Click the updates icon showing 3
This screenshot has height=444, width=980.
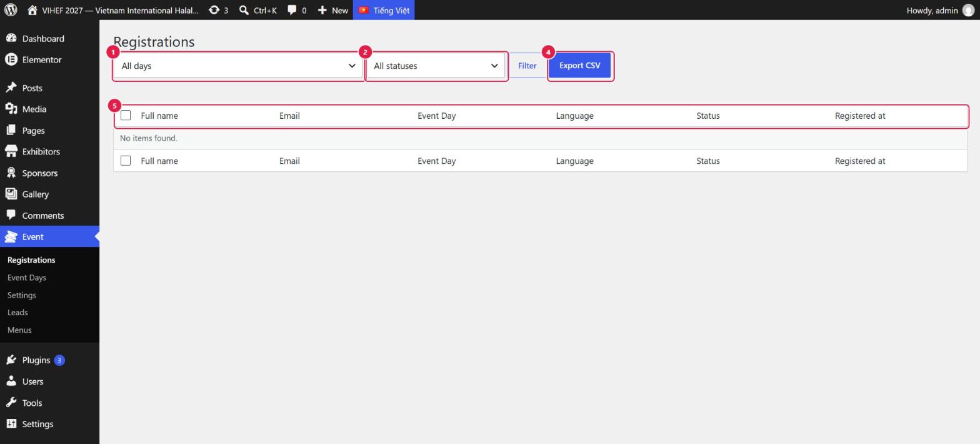214,10
